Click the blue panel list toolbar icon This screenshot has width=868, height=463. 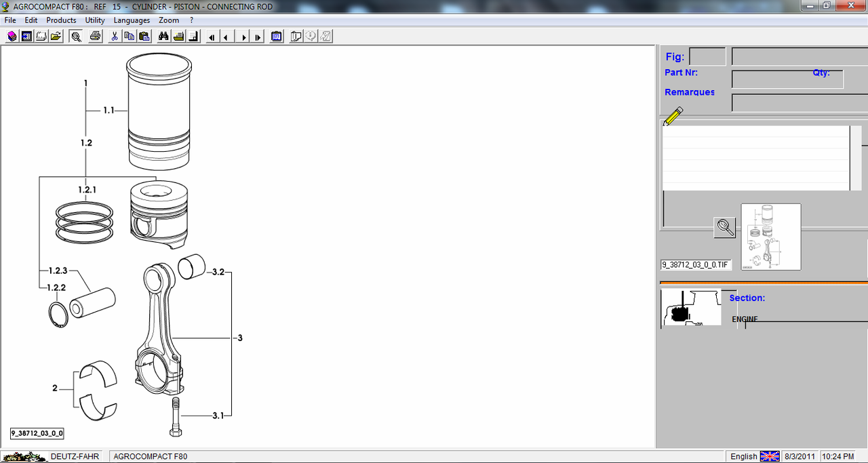pyautogui.click(x=27, y=37)
